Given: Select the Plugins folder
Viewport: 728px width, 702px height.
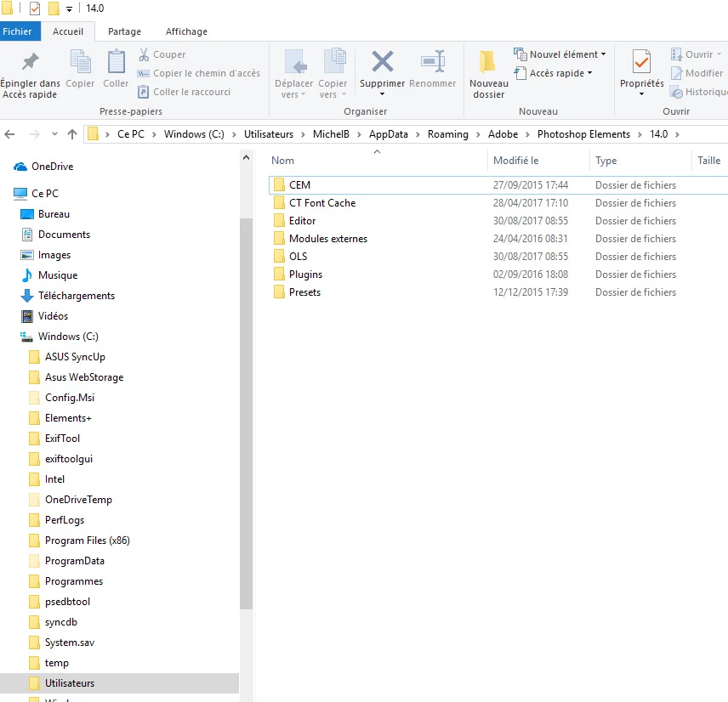Looking at the screenshot, I should [498, 275].
